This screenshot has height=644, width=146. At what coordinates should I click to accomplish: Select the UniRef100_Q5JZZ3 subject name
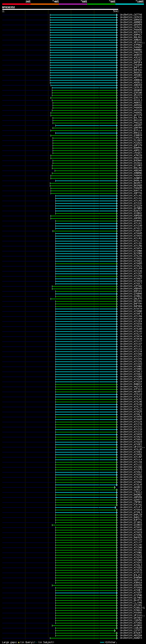131,95
